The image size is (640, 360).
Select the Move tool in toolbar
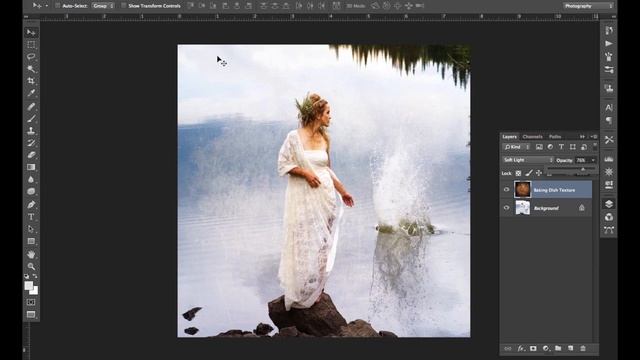(31, 32)
